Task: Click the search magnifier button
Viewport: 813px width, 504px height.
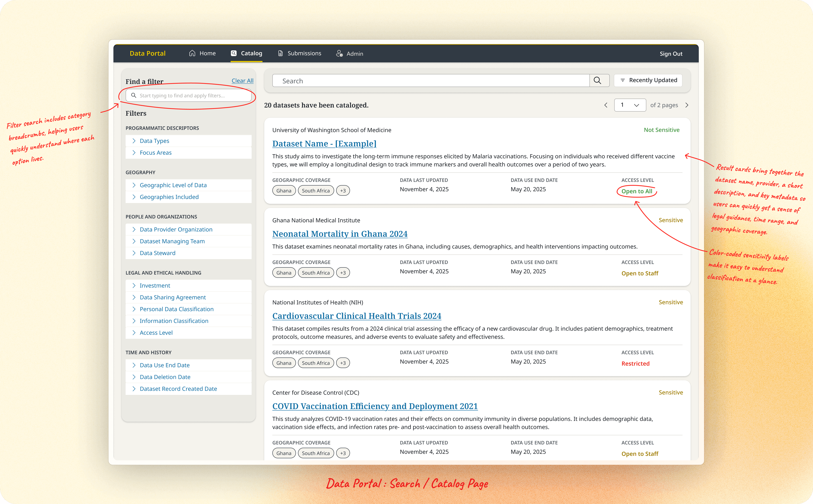Action: (597, 80)
